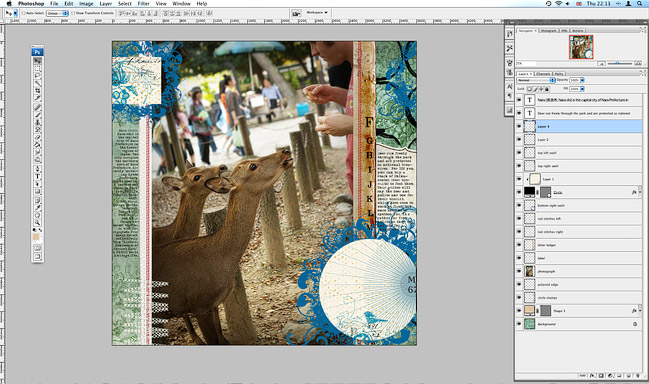Click the foreground color swatch
Image resolution: width=649 pixels, height=384 pixels.
[x=36, y=237]
